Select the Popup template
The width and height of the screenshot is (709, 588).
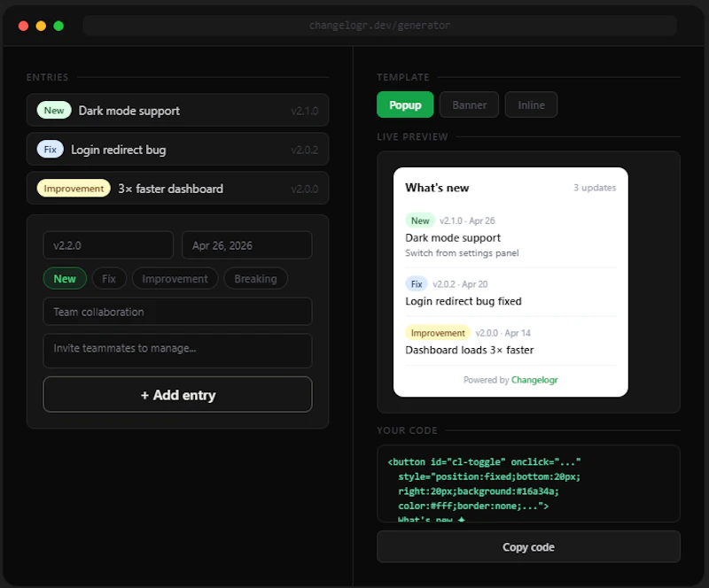coord(405,104)
